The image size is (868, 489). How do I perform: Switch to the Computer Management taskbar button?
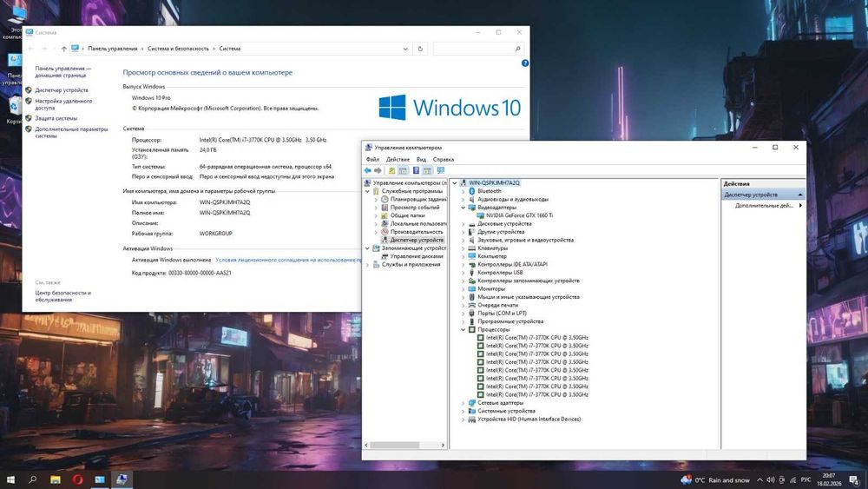(x=122, y=479)
